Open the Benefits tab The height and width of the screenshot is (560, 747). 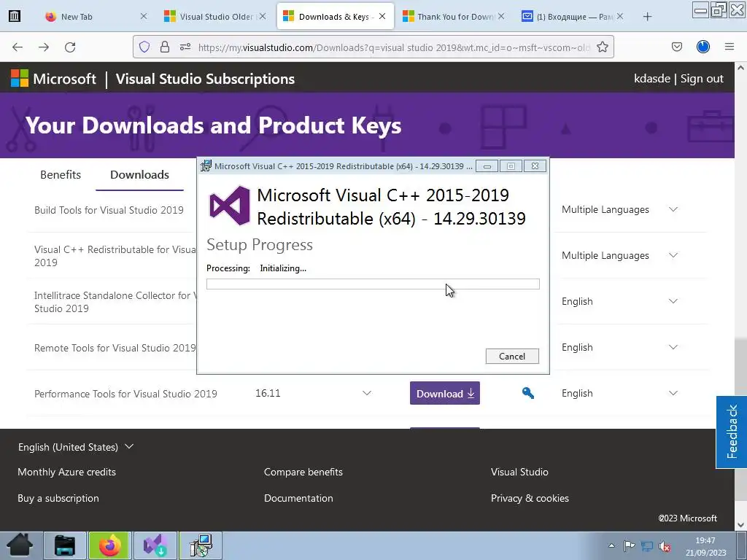point(61,175)
